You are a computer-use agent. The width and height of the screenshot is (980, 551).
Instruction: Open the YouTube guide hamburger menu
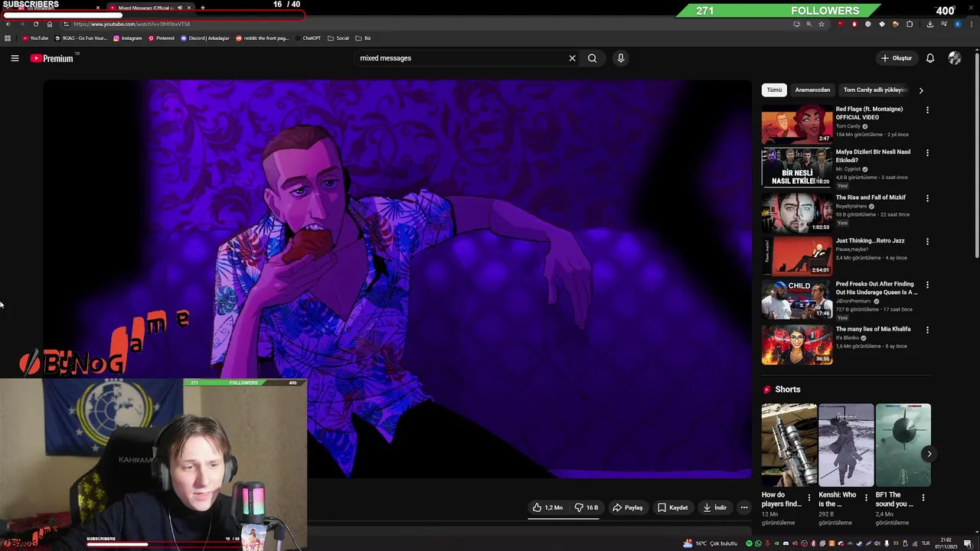[15, 58]
